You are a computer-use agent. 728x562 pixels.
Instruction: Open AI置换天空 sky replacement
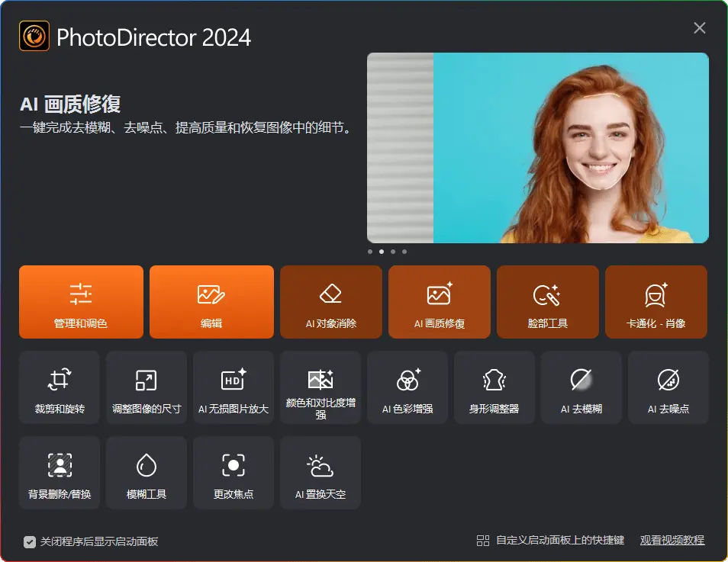(x=321, y=473)
